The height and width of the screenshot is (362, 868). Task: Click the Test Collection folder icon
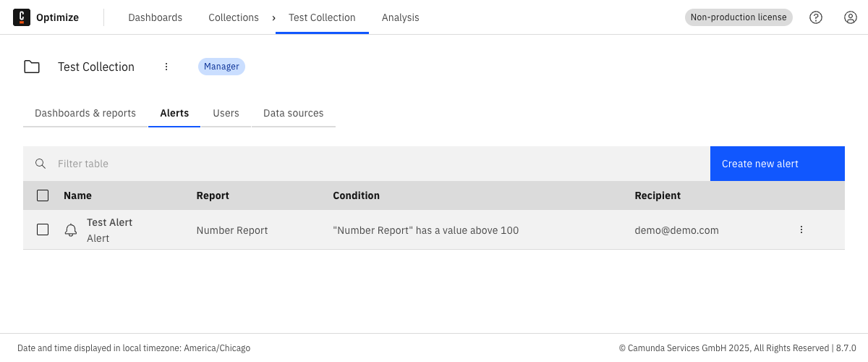[32, 67]
